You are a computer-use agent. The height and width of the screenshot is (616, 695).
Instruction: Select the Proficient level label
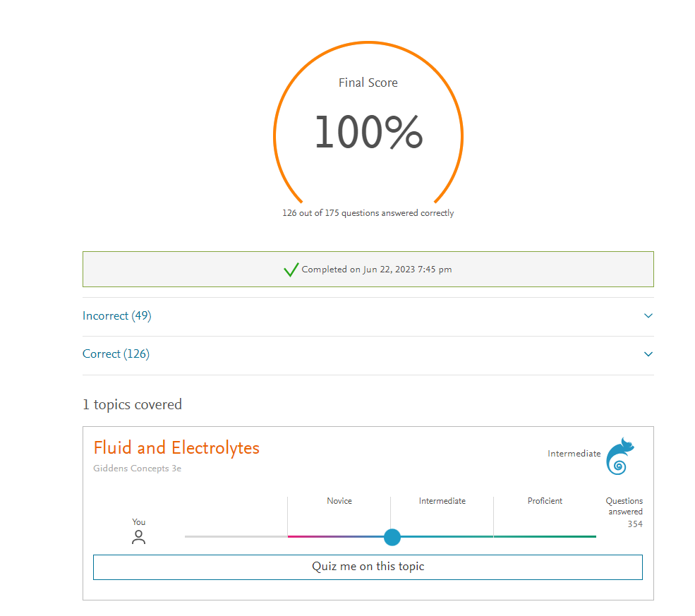point(545,501)
